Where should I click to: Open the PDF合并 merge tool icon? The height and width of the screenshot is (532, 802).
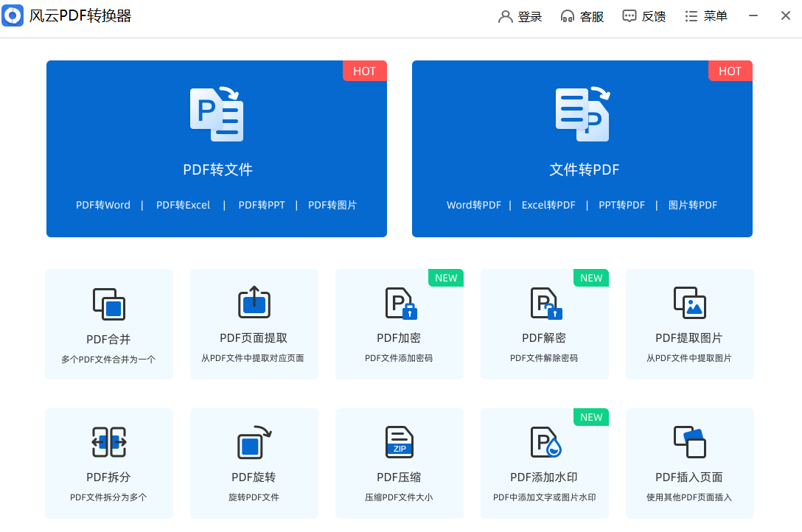(108, 324)
